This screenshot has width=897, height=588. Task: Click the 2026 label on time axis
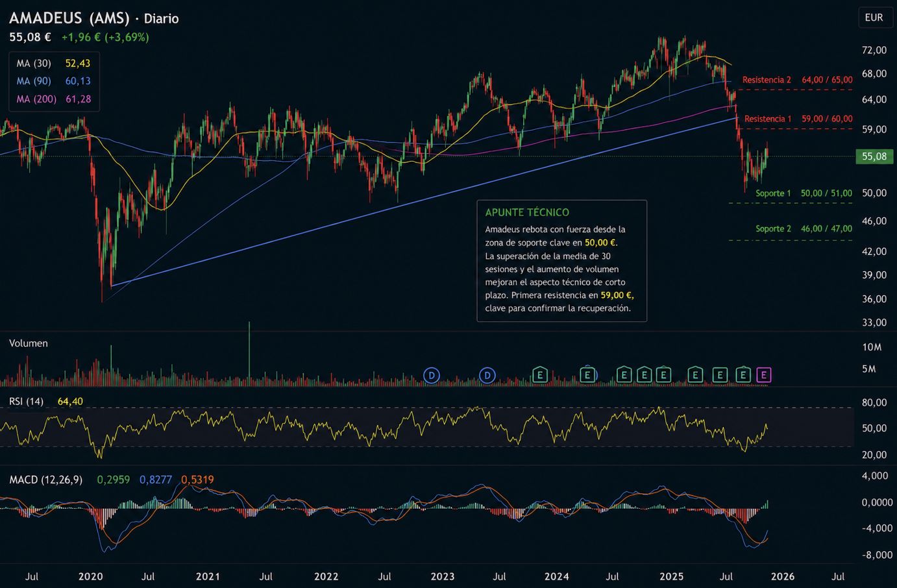(783, 576)
